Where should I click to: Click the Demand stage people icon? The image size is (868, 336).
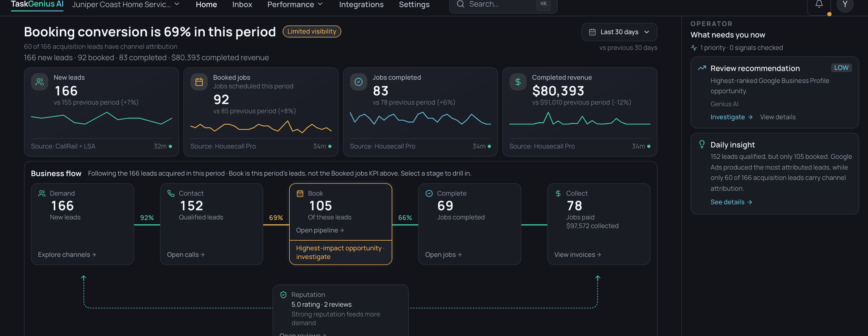tap(42, 194)
